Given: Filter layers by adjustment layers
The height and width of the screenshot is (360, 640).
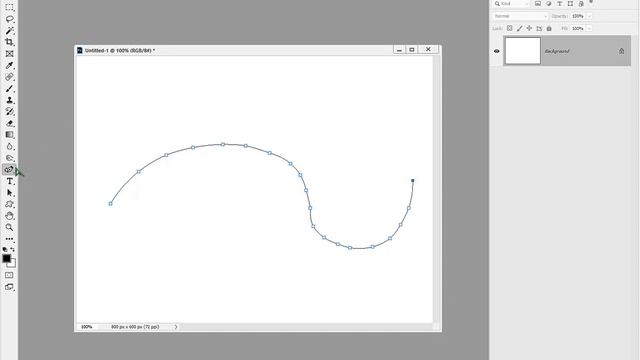Looking at the screenshot, I should [549, 4].
